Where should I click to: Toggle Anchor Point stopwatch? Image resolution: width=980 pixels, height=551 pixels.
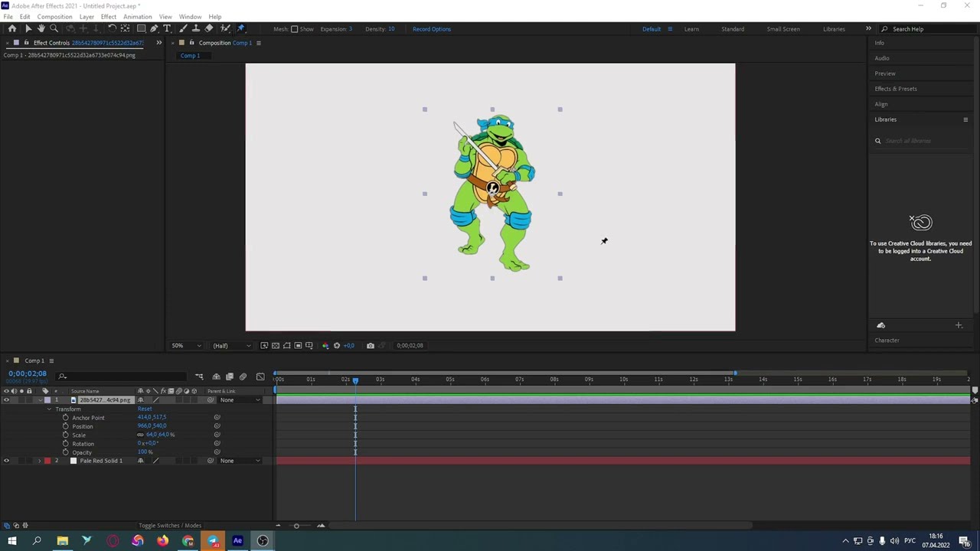(x=66, y=418)
